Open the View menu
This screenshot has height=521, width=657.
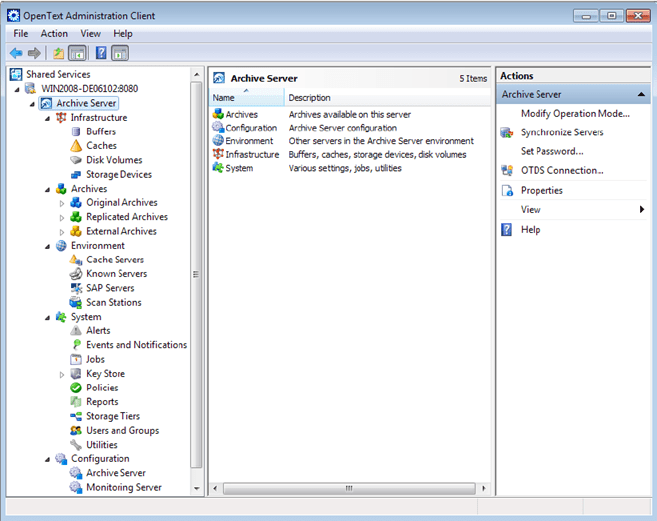pyautogui.click(x=91, y=34)
